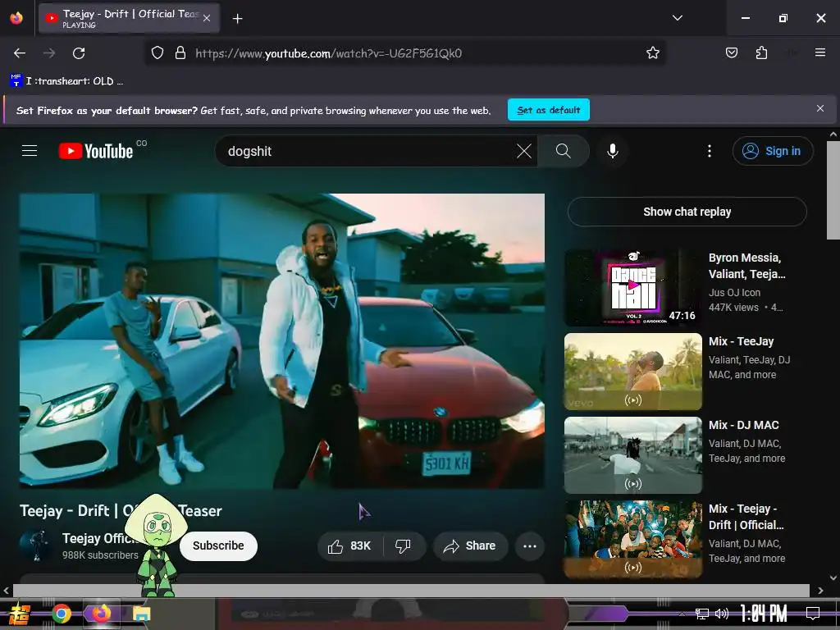Subscribe to the Teejay Official channel
Viewport: 840px width, 630px height.
tap(218, 546)
